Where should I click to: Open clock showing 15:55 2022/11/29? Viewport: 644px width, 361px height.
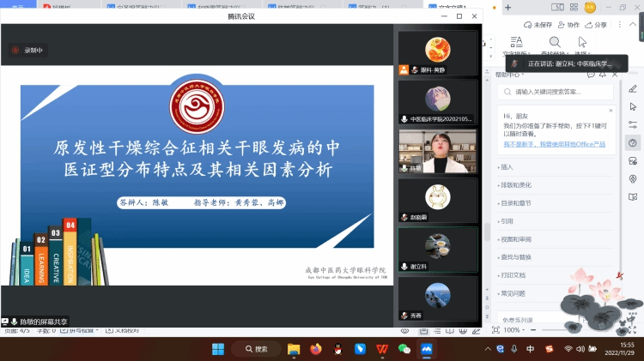(x=619, y=349)
